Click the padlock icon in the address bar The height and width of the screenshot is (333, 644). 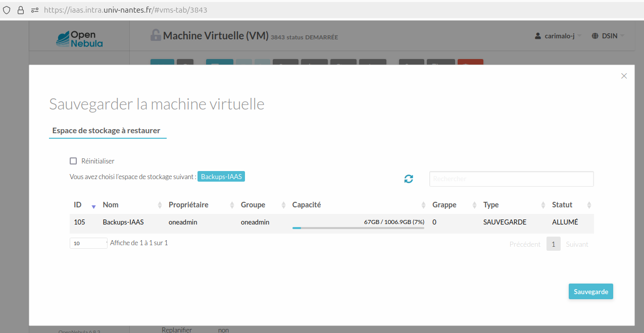(x=20, y=9)
